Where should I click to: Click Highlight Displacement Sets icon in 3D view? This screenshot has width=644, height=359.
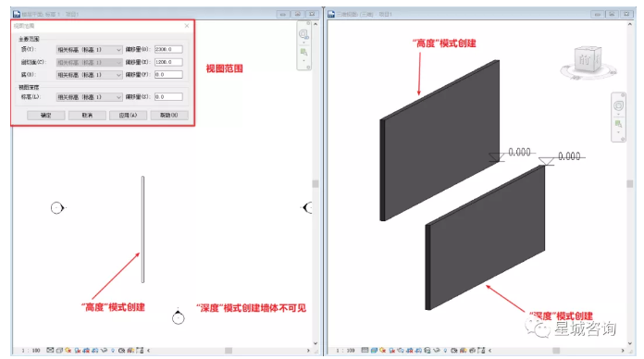[x=472, y=351]
